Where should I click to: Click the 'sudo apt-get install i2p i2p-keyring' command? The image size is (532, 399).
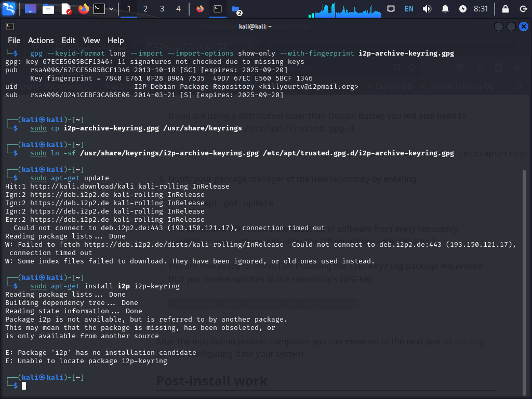point(105,286)
